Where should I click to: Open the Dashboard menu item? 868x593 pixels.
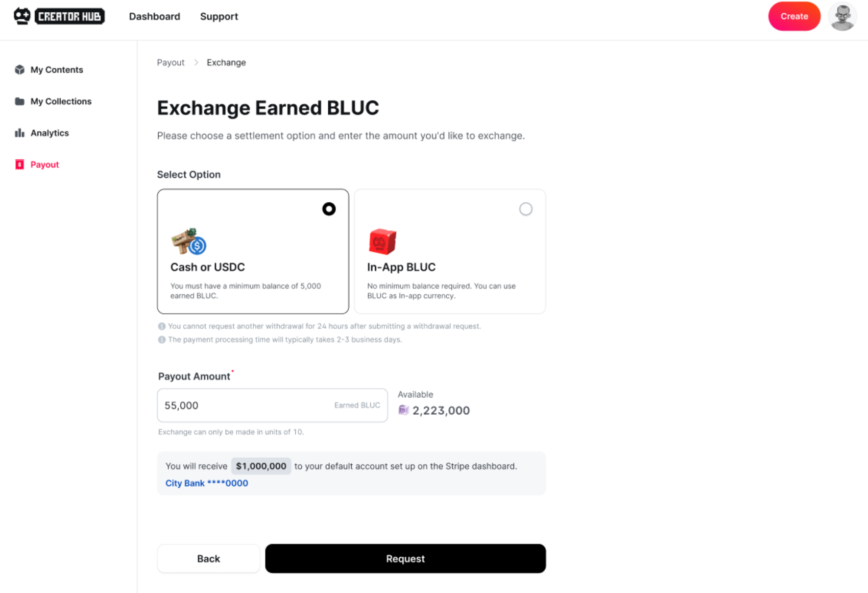click(154, 16)
